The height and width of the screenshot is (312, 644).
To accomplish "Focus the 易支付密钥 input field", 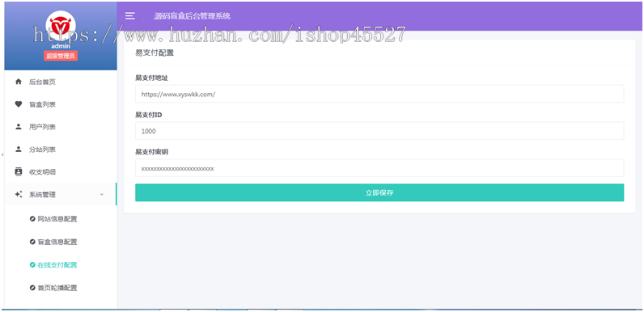I will (379, 168).
